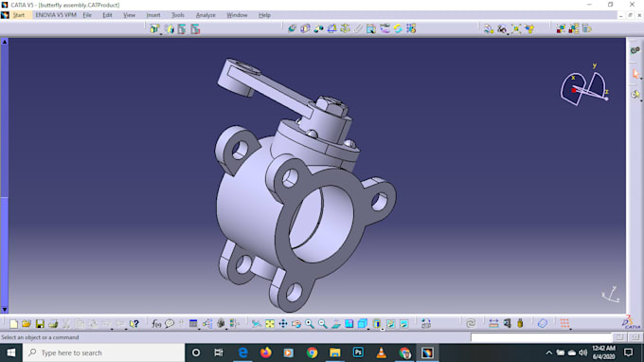The width and height of the screenshot is (644, 362).
Task: Select the Normal View tool
Action: (336, 324)
